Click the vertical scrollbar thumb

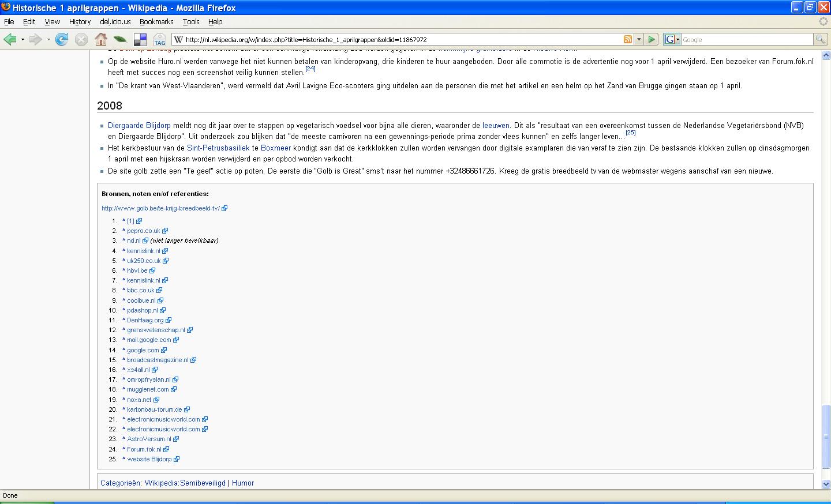point(826,437)
